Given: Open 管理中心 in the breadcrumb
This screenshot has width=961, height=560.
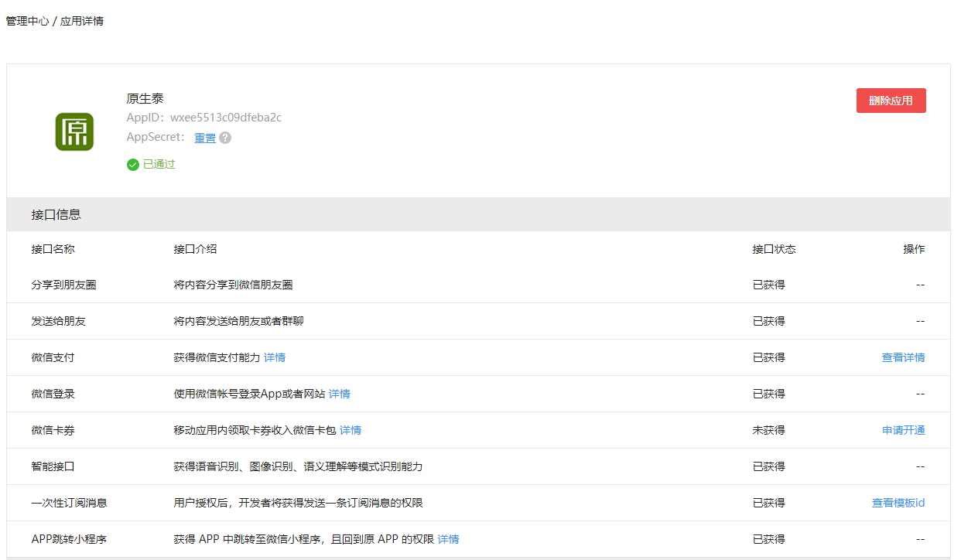Looking at the screenshot, I should tap(27, 21).
